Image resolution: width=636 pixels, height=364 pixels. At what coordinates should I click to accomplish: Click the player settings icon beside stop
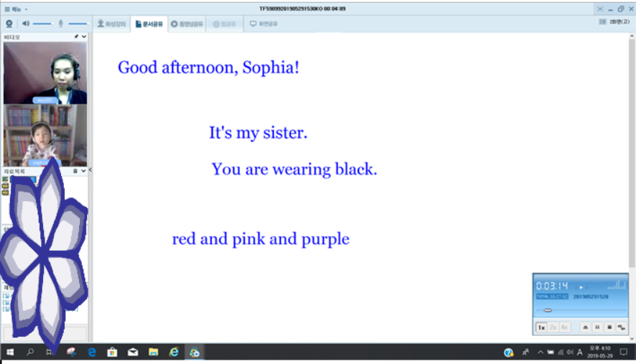click(621, 327)
